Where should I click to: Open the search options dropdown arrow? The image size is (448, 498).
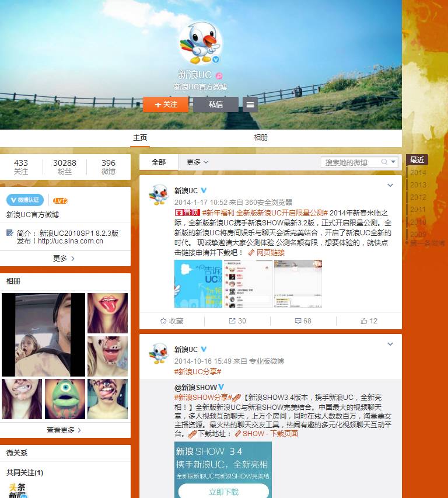coord(393,162)
